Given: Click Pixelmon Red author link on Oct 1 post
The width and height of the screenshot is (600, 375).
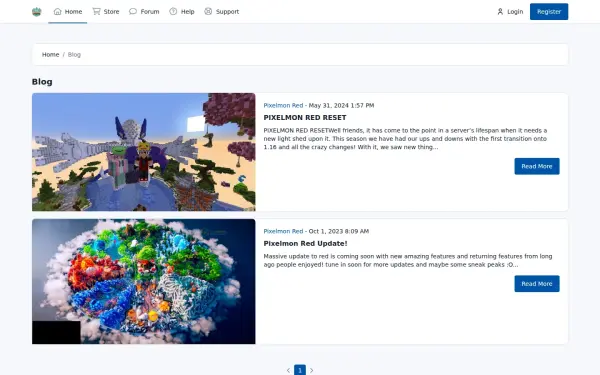Looking at the screenshot, I should point(283,231).
